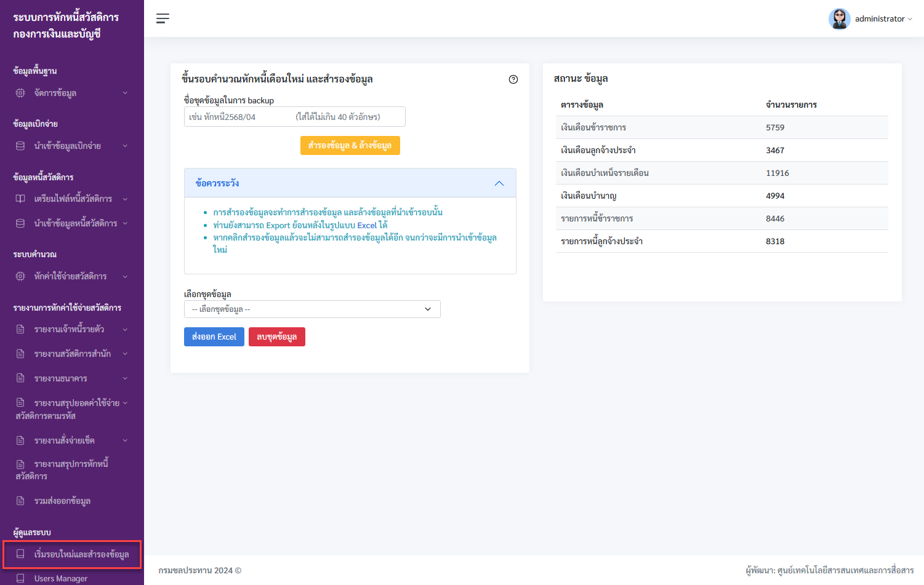
Task: Open the เลือกชุดข้อมูล dropdown
Action: point(312,309)
